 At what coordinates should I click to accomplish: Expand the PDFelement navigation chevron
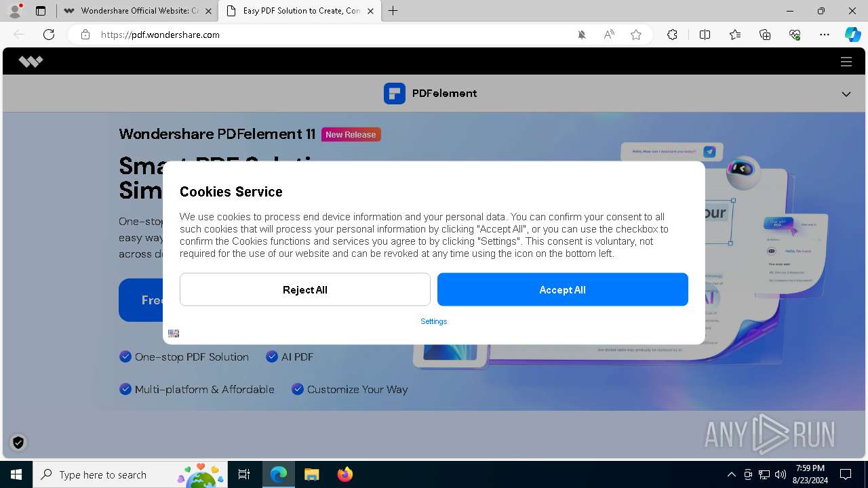(846, 94)
